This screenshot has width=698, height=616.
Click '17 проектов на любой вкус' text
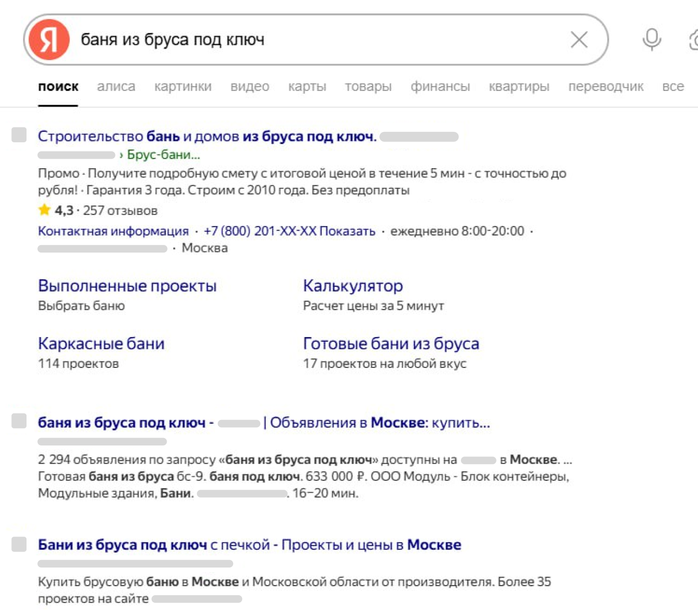[385, 364]
